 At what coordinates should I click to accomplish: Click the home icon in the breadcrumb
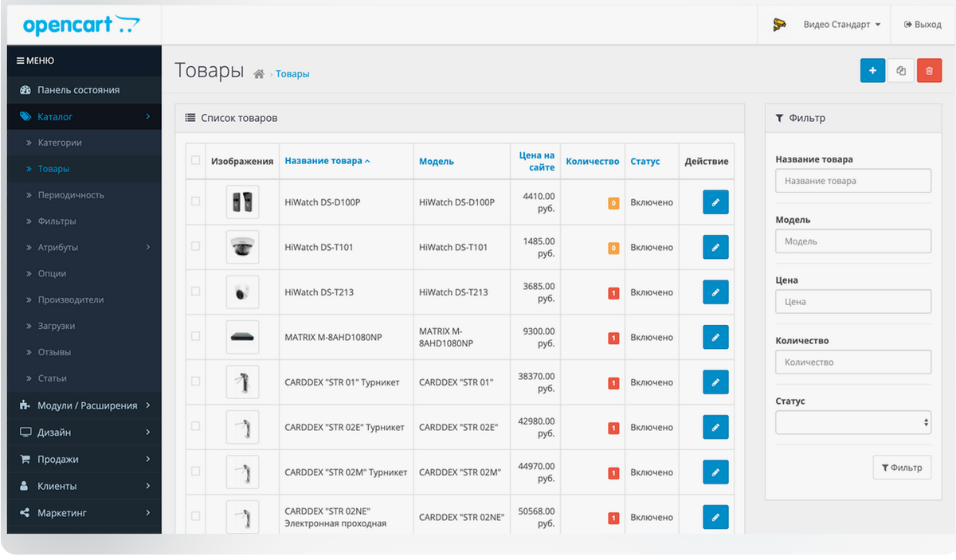258,72
